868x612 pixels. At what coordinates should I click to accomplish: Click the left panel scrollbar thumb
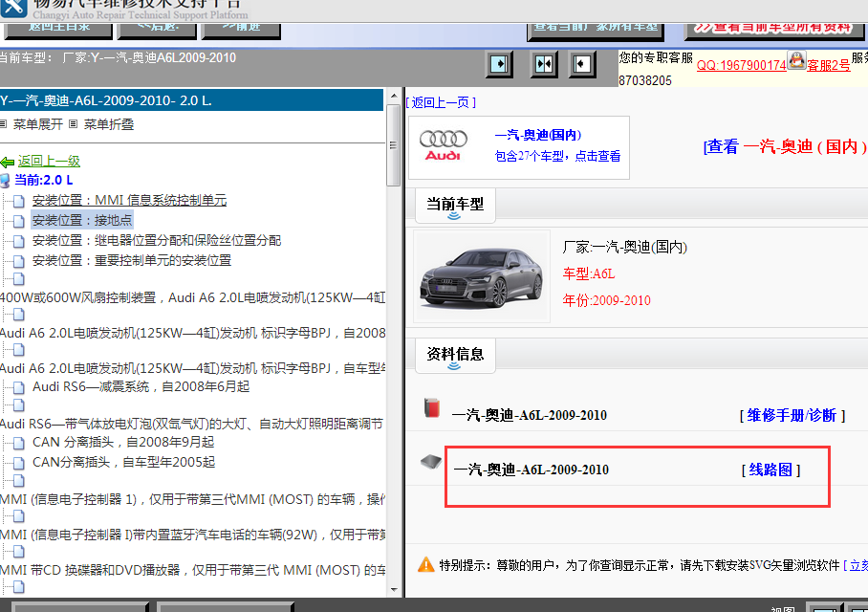point(394,145)
